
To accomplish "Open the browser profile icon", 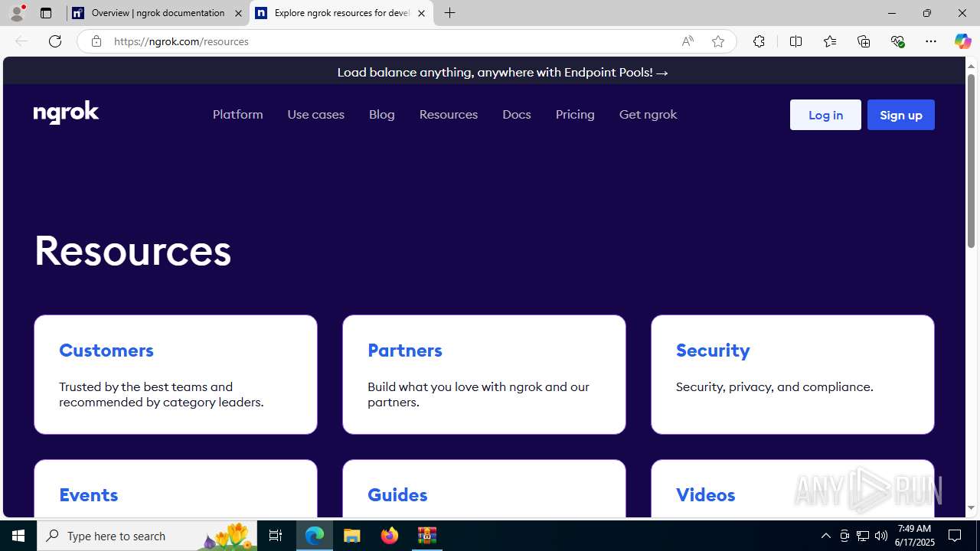I will click(17, 13).
